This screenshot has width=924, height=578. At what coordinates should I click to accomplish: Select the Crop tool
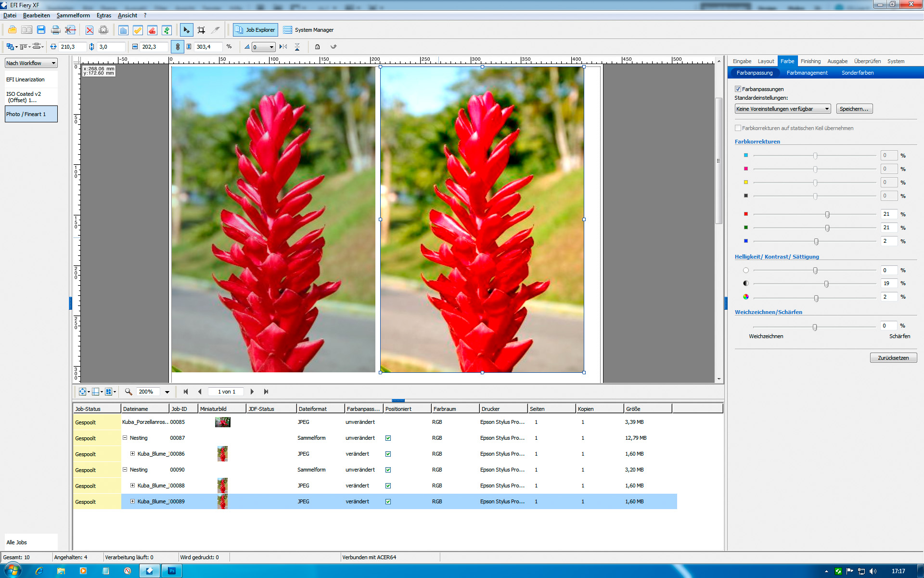[201, 30]
